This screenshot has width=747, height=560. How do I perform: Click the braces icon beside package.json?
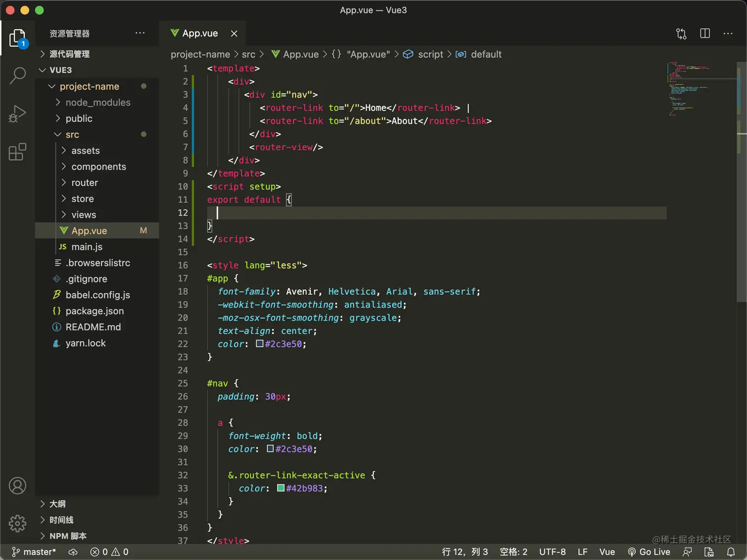pyautogui.click(x=57, y=311)
